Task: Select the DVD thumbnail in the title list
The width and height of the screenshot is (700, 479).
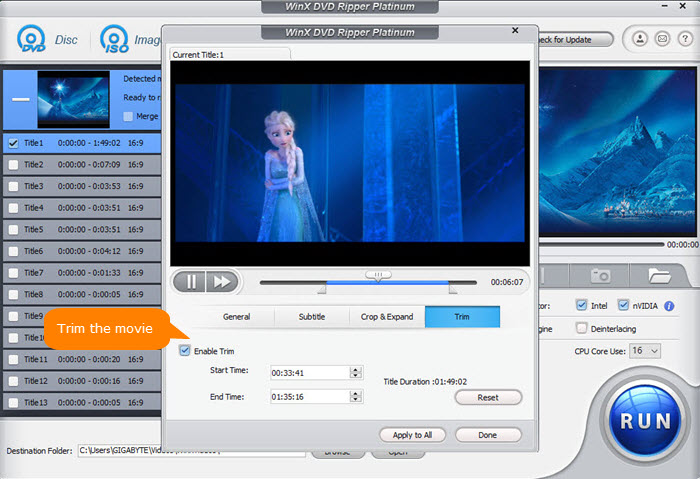Action: click(x=74, y=99)
